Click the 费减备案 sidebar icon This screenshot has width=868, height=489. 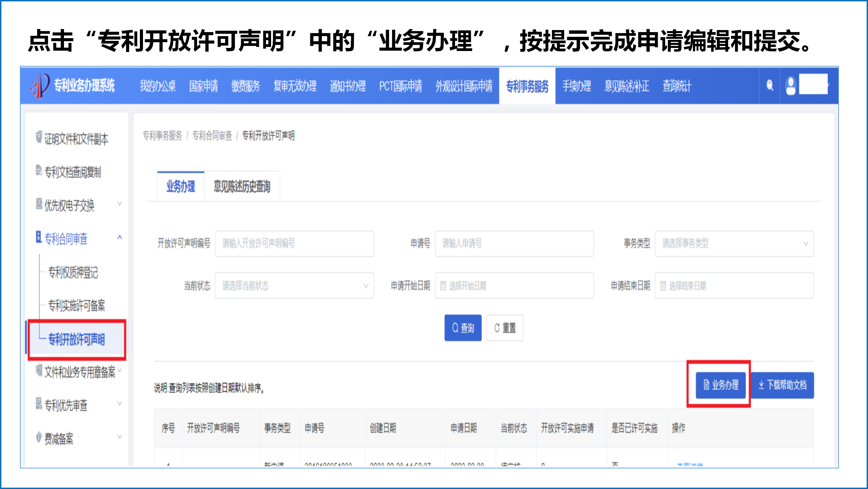click(x=39, y=437)
